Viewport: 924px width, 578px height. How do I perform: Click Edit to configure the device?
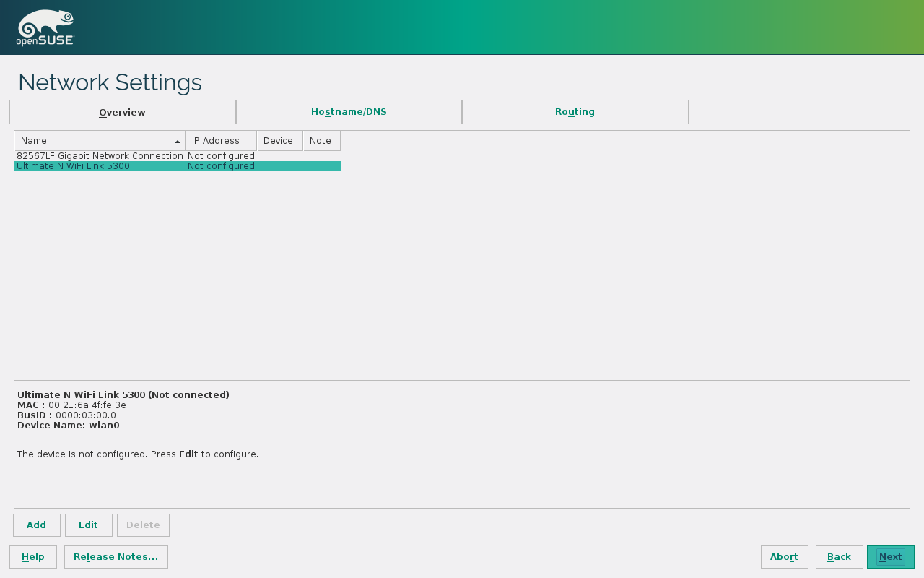(88, 525)
